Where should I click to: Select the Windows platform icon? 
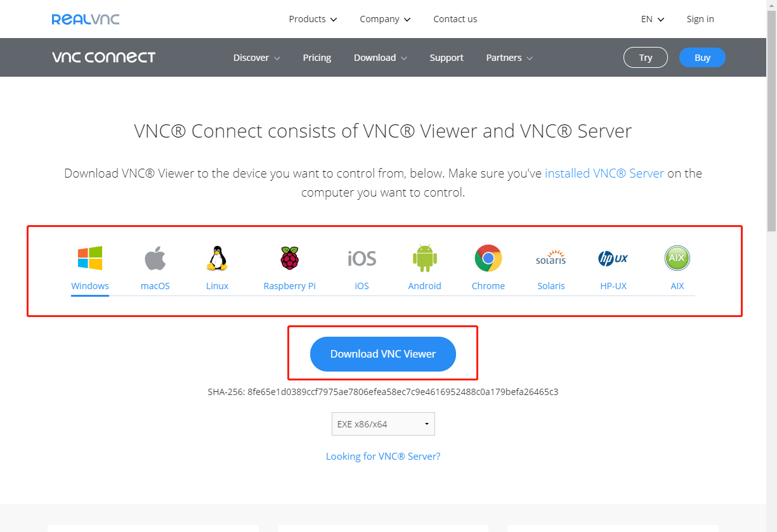point(89,257)
